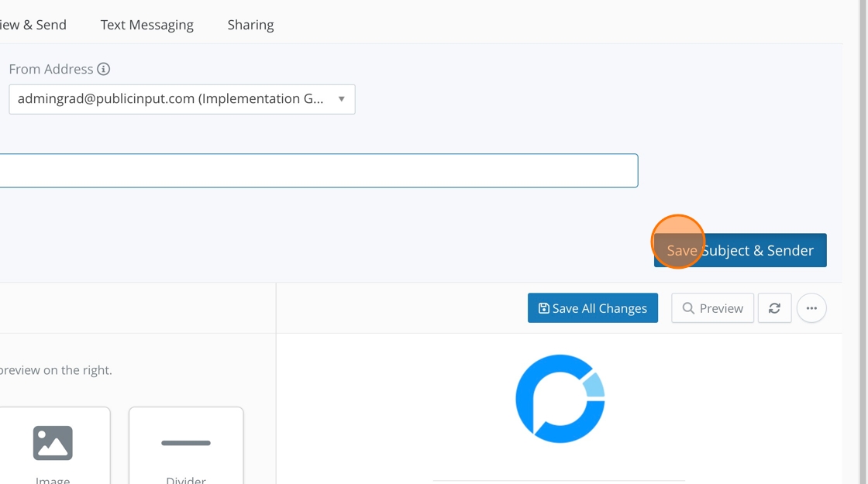
Task: Click the Image block label text
Action: 53,479
